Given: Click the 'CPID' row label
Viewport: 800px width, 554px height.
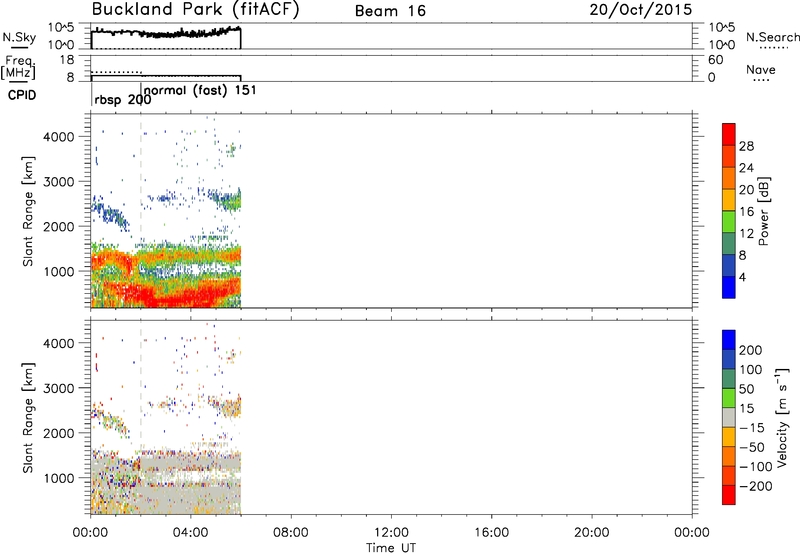Looking at the screenshot, I should (22, 95).
